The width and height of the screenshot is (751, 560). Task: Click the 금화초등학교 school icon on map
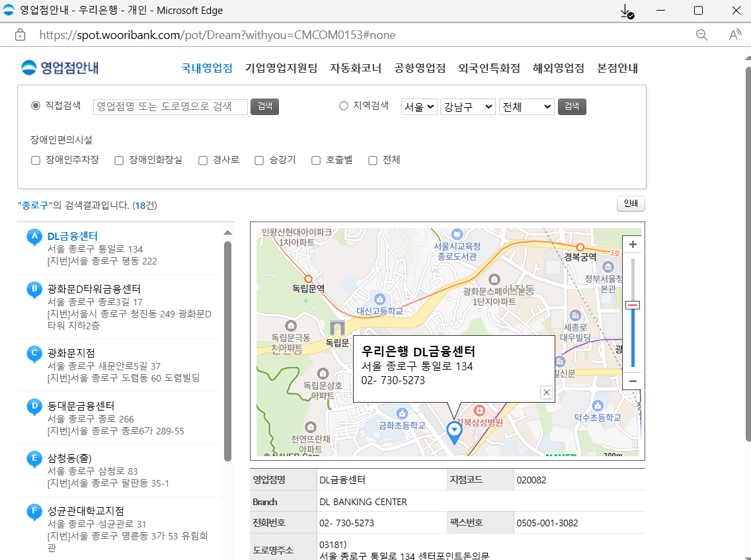pos(402,413)
